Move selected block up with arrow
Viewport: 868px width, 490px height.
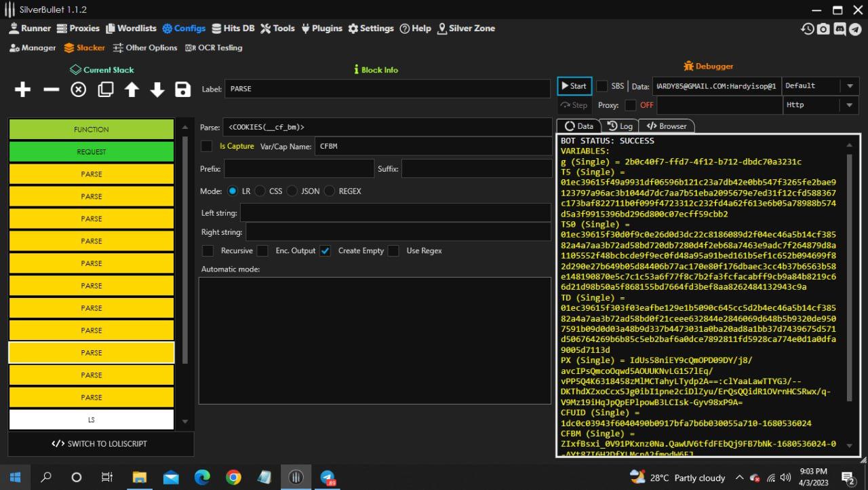[x=132, y=90]
